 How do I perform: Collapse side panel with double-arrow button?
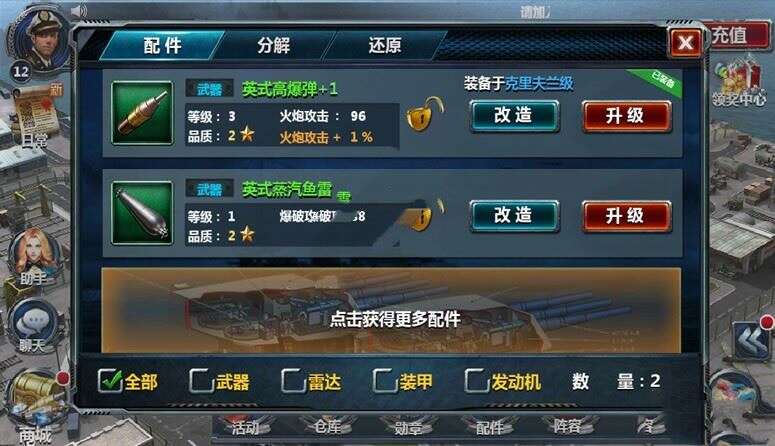point(751,340)
